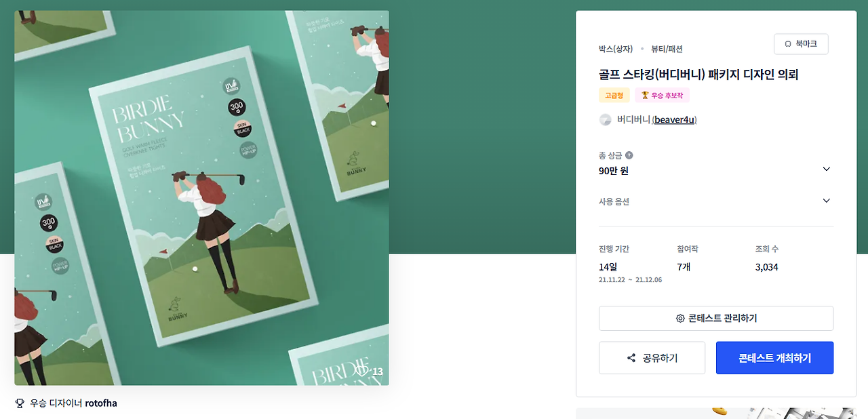Click the bookmark icon in 북마크 button
The image size is (868, 419).
788,44
